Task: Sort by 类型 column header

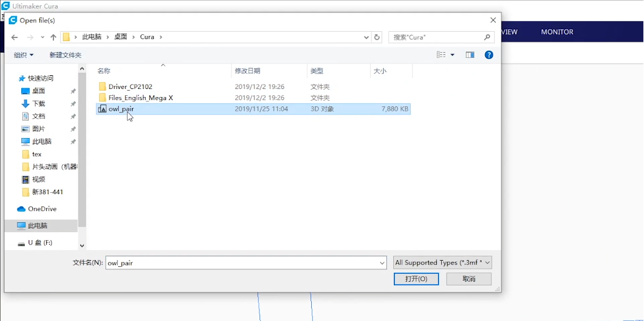Action: 339,71
